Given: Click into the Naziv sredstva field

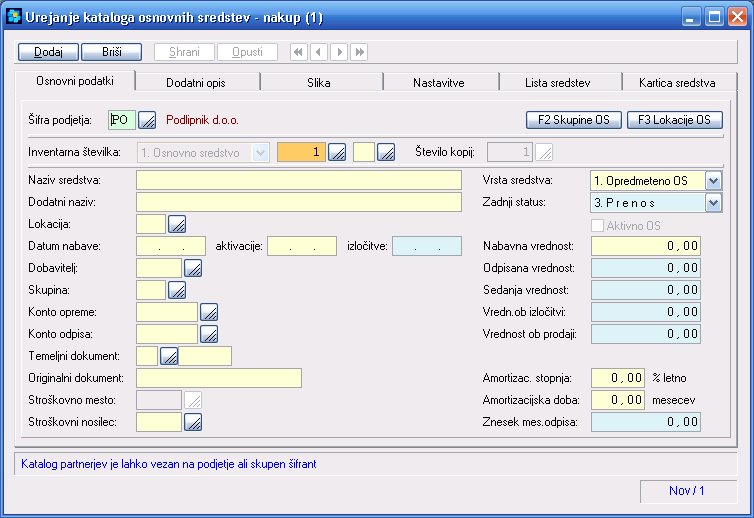Looking at the screenshot, I should pyautogui.click(x=299, y=180).
